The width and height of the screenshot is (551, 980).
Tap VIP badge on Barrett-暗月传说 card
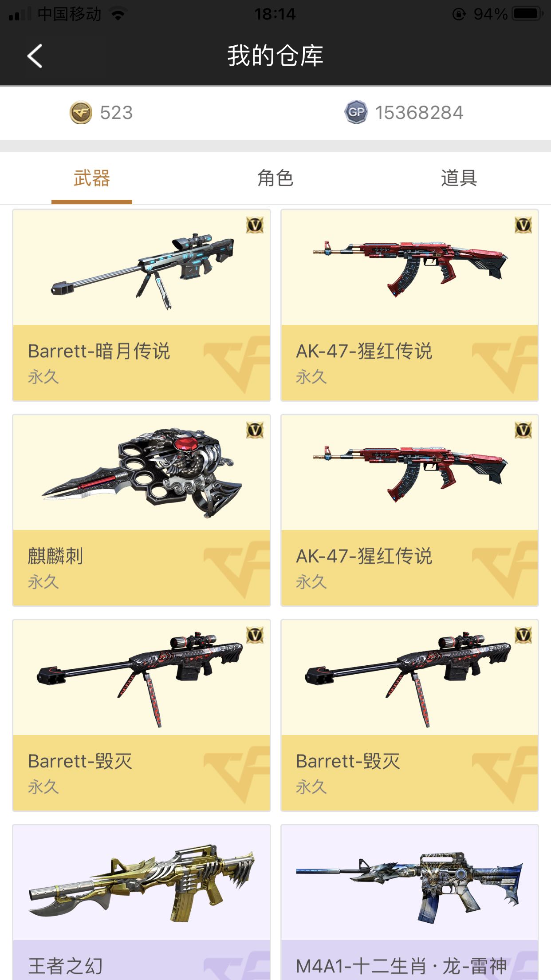(255, 225)
